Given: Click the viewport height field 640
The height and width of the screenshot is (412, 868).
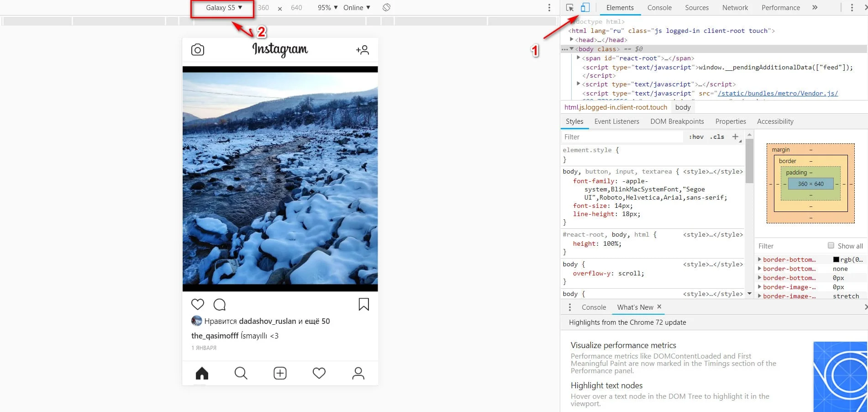Looking at the screenshot, I should pyautogui.click(x=296, y=8).
